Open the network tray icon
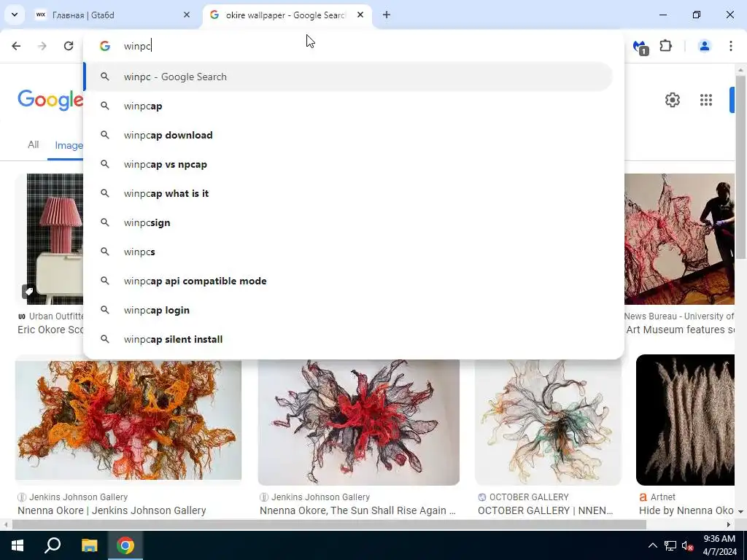The height and width of the screenshot is (560, 747). [670, 545]
